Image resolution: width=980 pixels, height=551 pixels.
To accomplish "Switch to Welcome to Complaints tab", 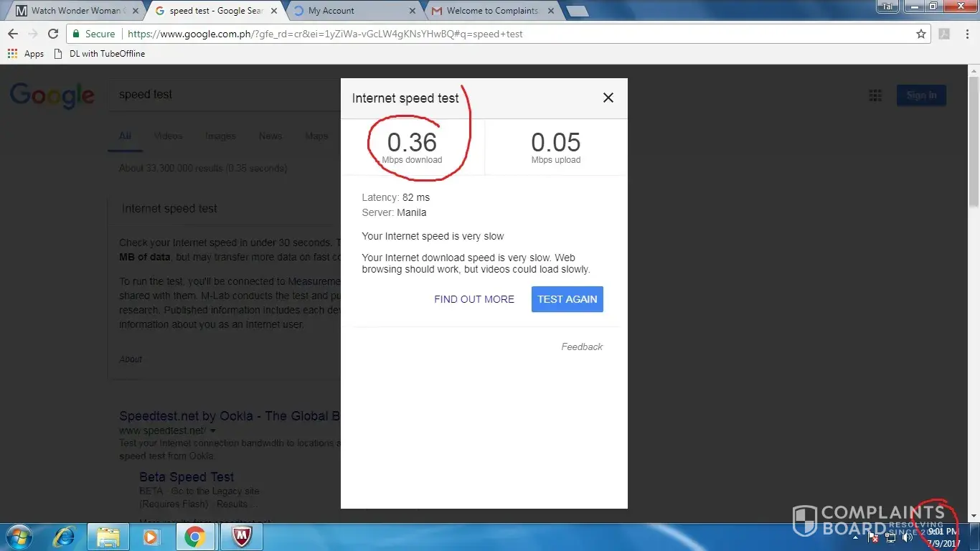I will (492, 11).
